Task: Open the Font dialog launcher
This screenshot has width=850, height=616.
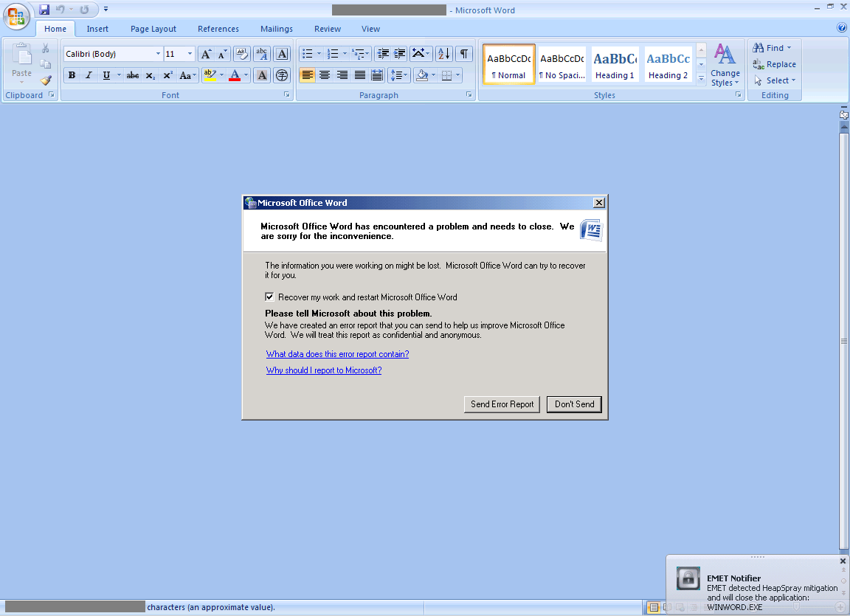Action: point(287,95)
